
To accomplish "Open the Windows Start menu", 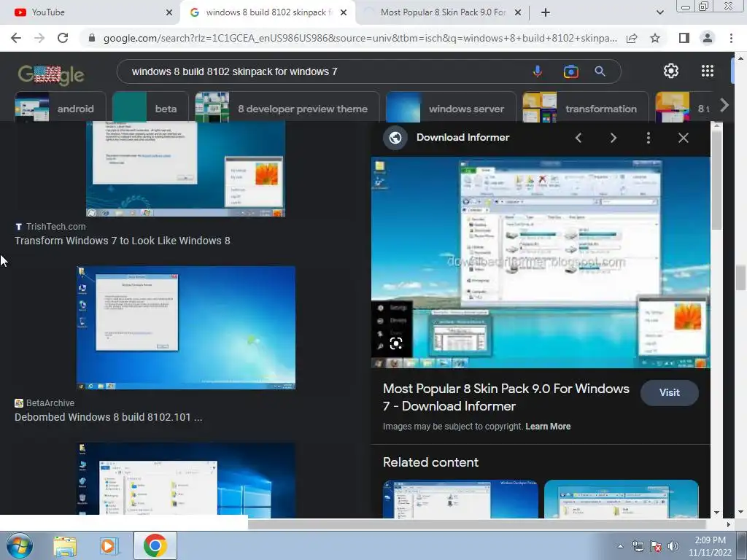I will [19, 545].
